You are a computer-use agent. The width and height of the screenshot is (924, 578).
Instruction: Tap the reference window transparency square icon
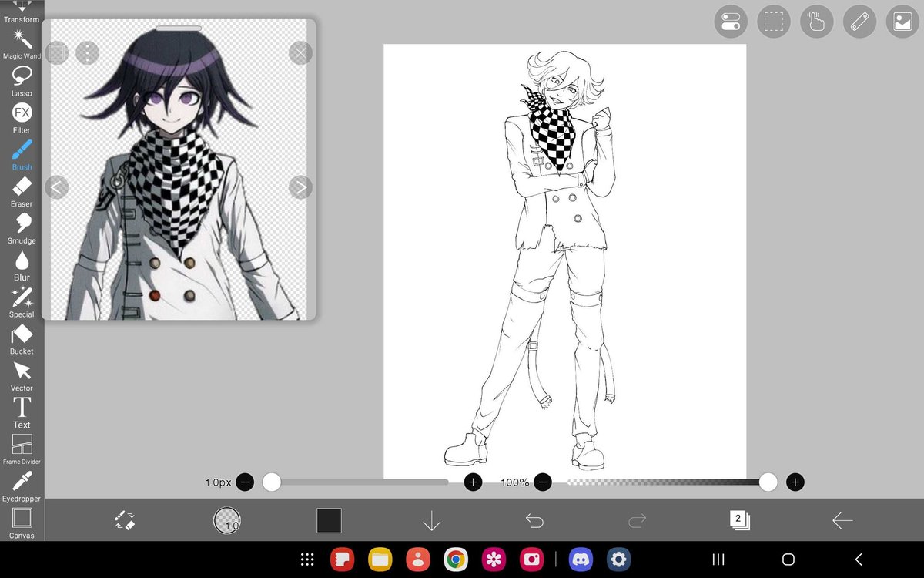coord(57,52)
